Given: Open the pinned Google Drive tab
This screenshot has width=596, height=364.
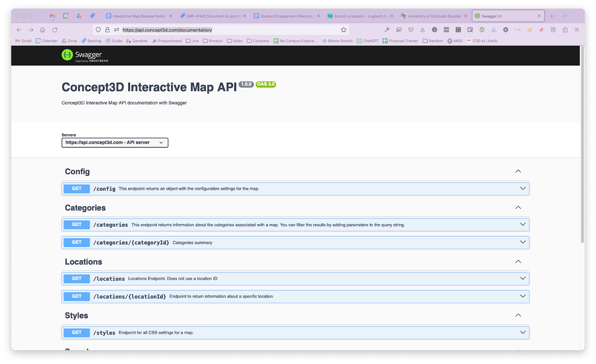Looking at the screenshot, I should tap(79, 16).
